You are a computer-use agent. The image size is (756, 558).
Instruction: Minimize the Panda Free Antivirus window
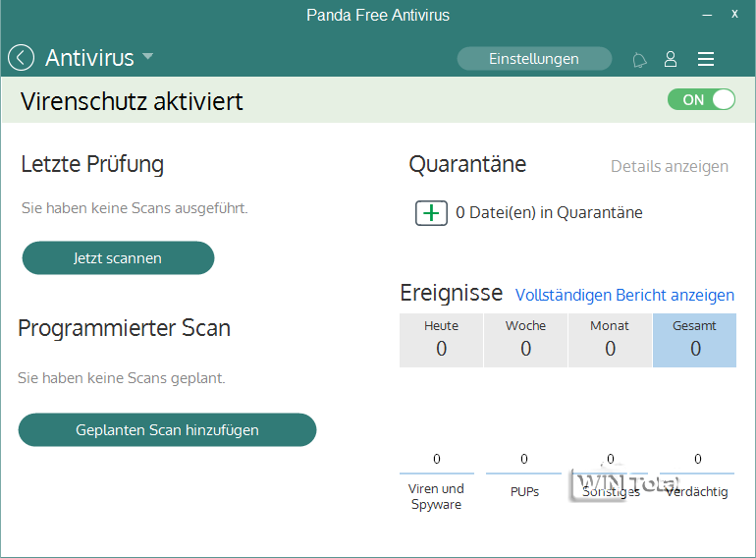705,15
